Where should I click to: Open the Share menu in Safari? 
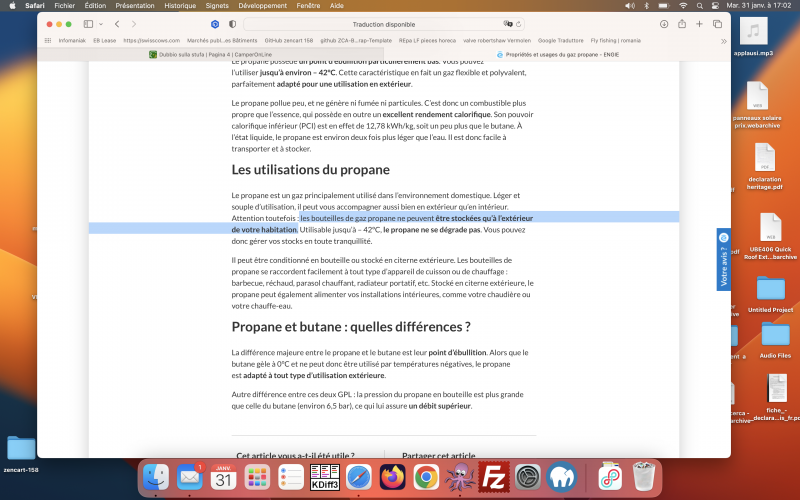(x=682, y=24)
